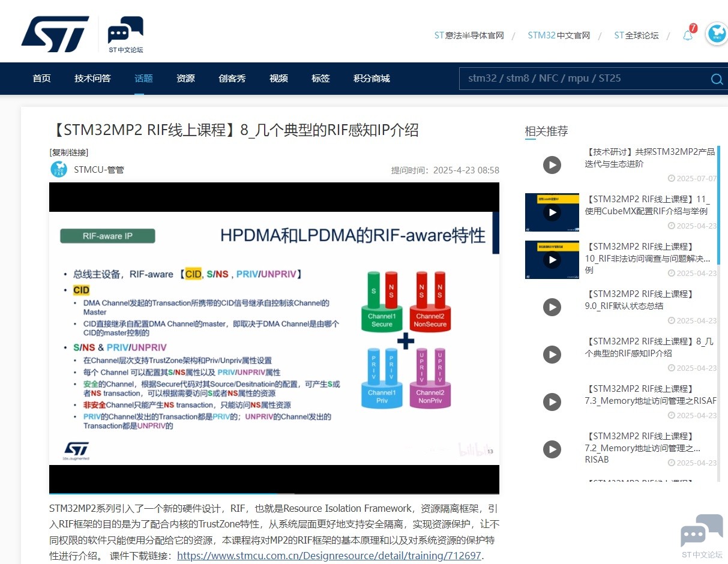This screenshot has width=728, height=564.
Task: Focus the stm32 / stm8 / NFC search field
Action: click(x=583, y=79)
